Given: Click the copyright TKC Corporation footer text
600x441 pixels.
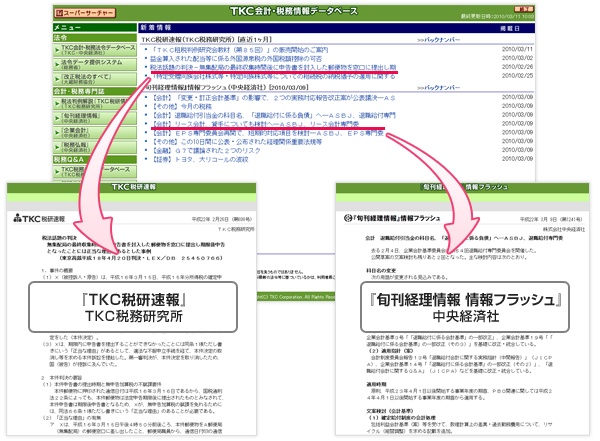Looking at the screenshot, I should point(297,297).
